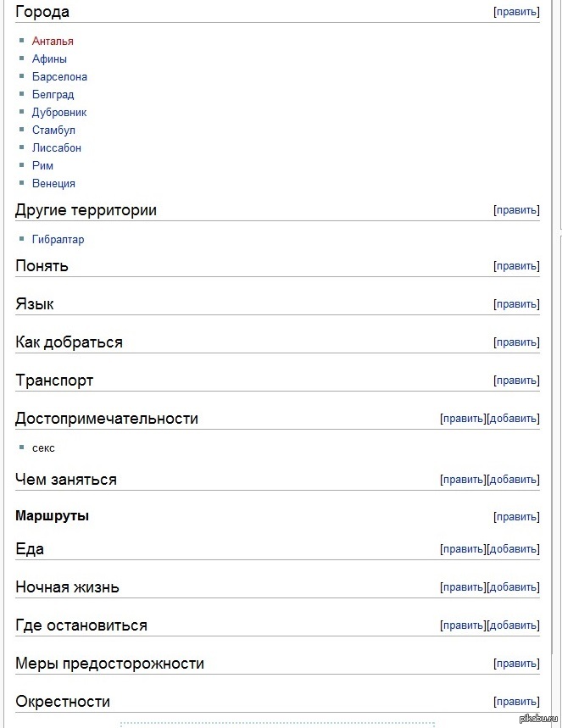
Task: Edit the Города section
Action: coord(516,12)
